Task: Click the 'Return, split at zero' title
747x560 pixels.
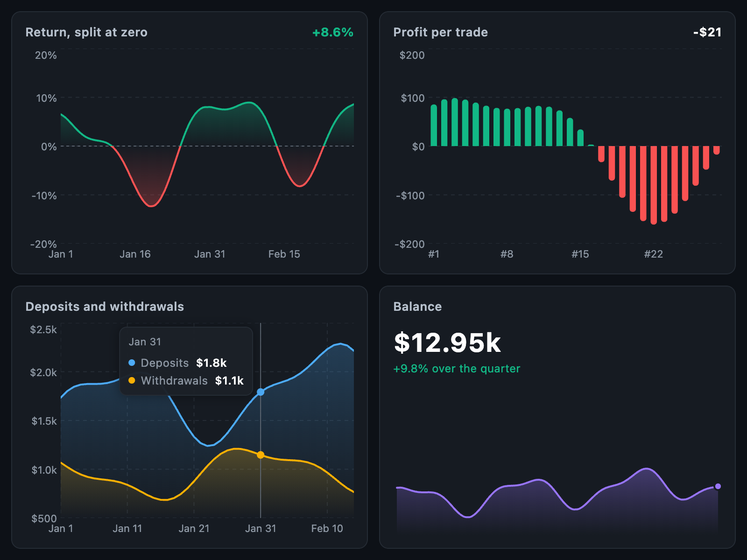Action: click(86, 32)
